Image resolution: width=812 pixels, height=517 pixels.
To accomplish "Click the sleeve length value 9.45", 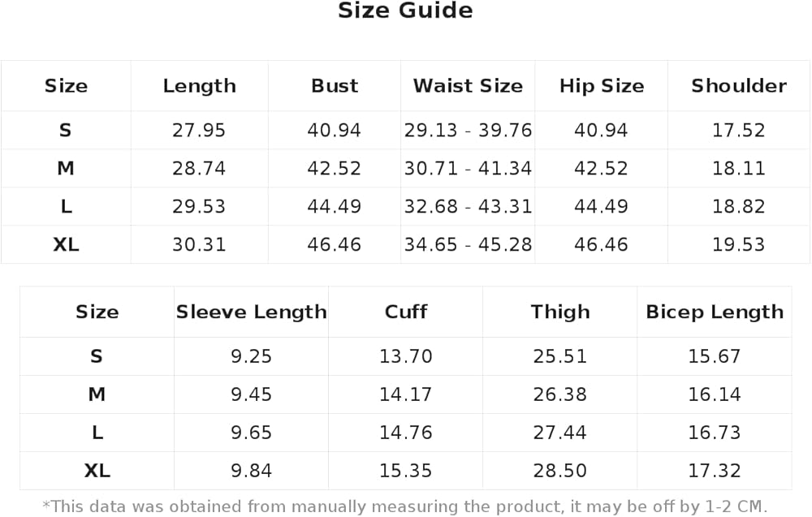I will pos(251,394).
